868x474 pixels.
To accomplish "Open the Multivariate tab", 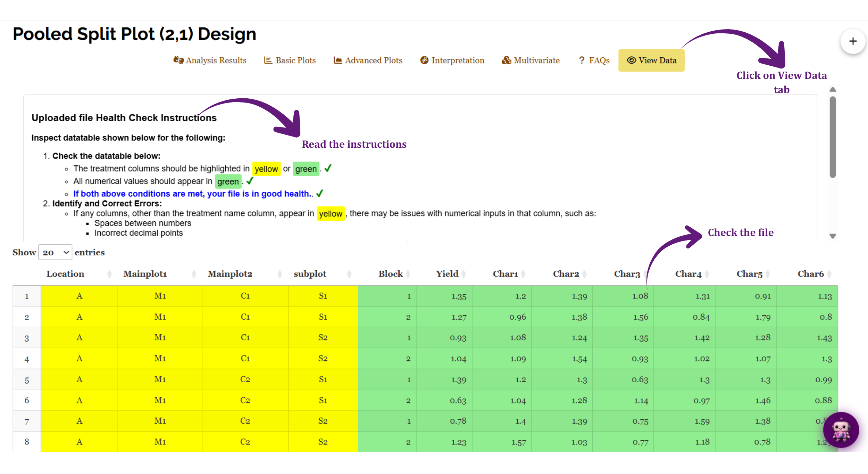I will 531,60.
